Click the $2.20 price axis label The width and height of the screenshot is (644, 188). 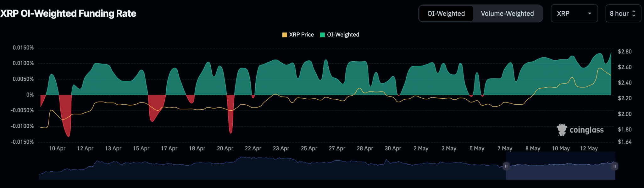tap(625, 98)
